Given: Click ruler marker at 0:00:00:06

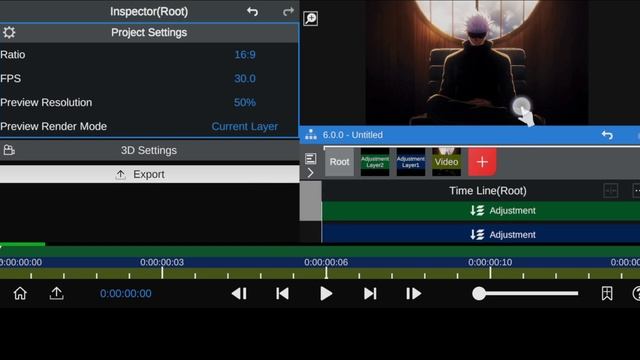Looking at the screenshot, I should [x=326, y=262].
